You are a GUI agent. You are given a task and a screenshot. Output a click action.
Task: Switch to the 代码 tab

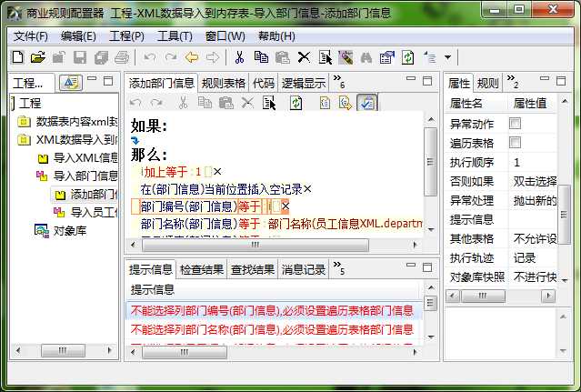264,83
